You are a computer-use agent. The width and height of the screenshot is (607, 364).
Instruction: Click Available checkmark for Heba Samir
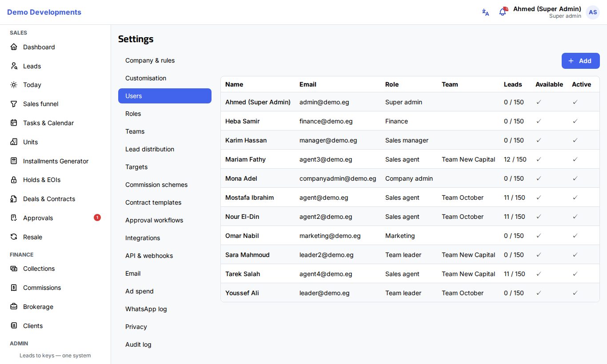539,121
